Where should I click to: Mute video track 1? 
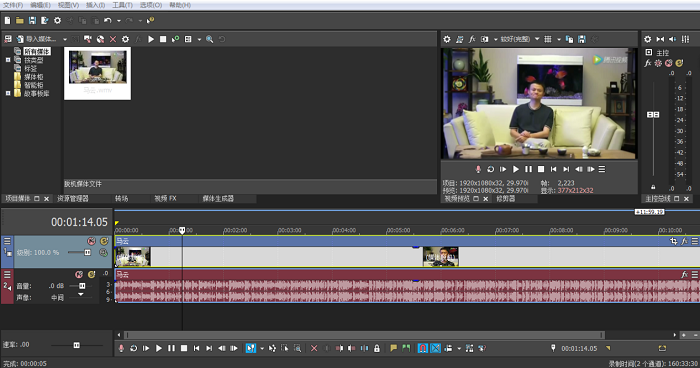click(x=92, y=241)
